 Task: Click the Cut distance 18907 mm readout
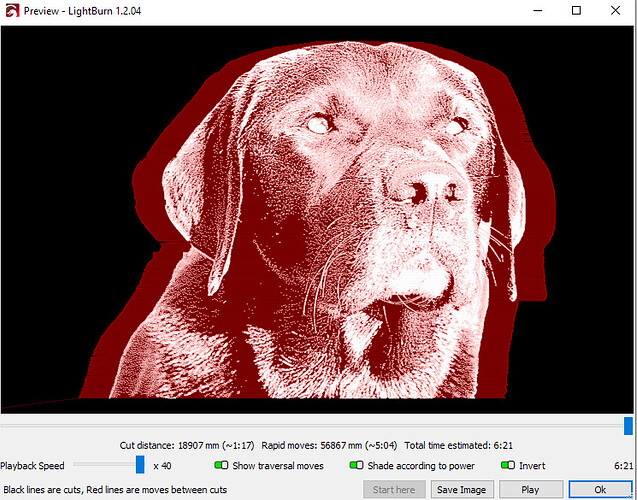(187, 446)
